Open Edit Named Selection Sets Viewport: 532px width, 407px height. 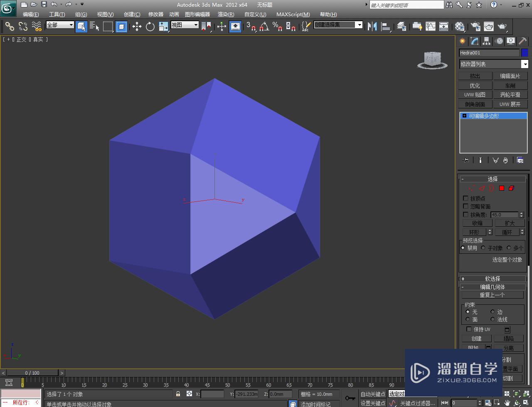(305, 27)
